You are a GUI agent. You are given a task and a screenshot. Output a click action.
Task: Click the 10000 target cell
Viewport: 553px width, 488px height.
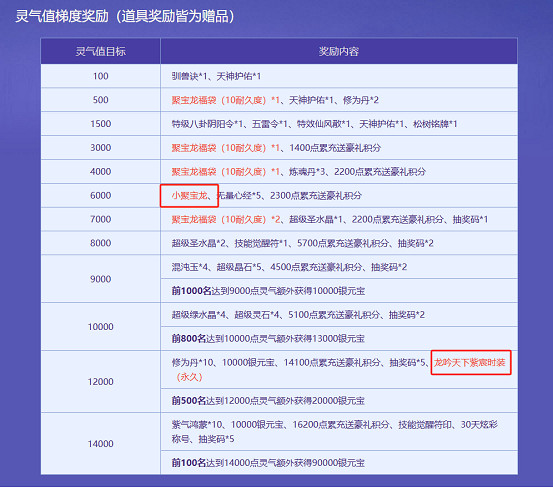pos(101,327)
